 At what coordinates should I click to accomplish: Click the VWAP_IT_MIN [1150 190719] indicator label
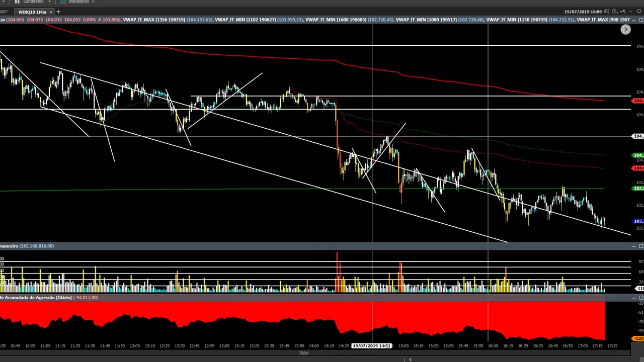[x=517, y=20]
